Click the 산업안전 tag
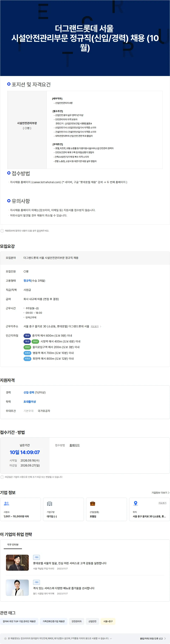 tap(92, 621)
